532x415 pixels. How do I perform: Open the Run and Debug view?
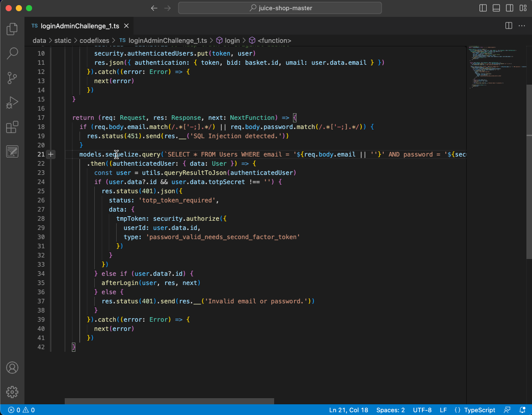coord(12,102)
